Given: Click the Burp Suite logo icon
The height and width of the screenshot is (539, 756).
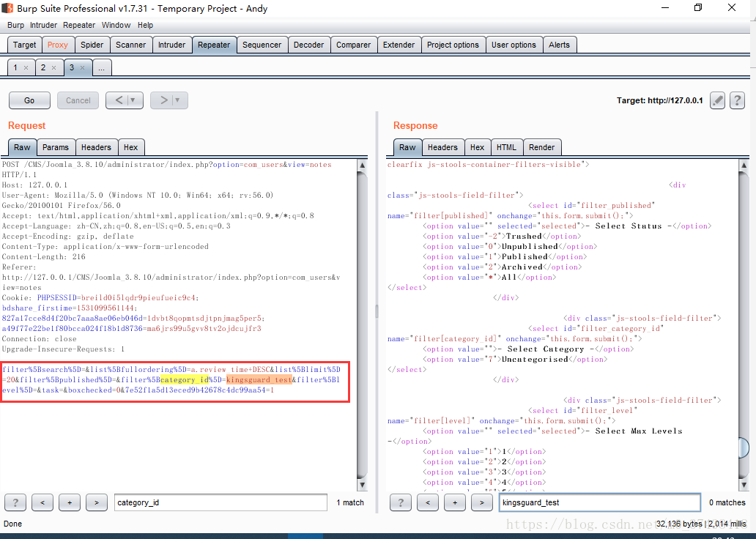Looking at the screenshot, I should 7,8.
